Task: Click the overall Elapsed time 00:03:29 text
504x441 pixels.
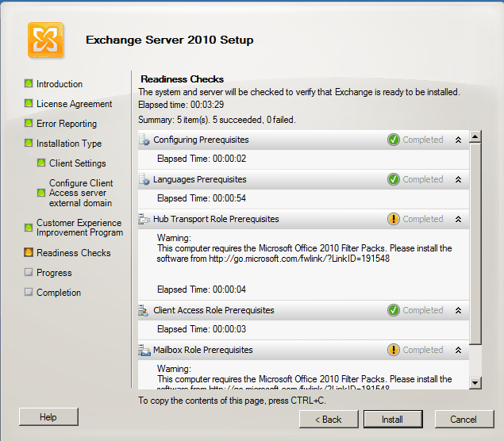Action: point(181,105)
